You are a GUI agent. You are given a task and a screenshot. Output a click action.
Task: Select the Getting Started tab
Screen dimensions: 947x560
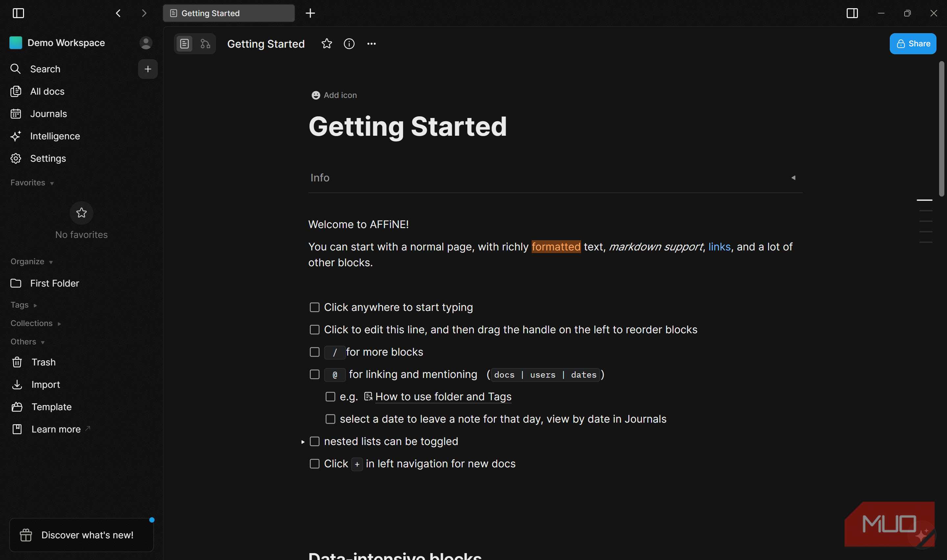(229, 13)
